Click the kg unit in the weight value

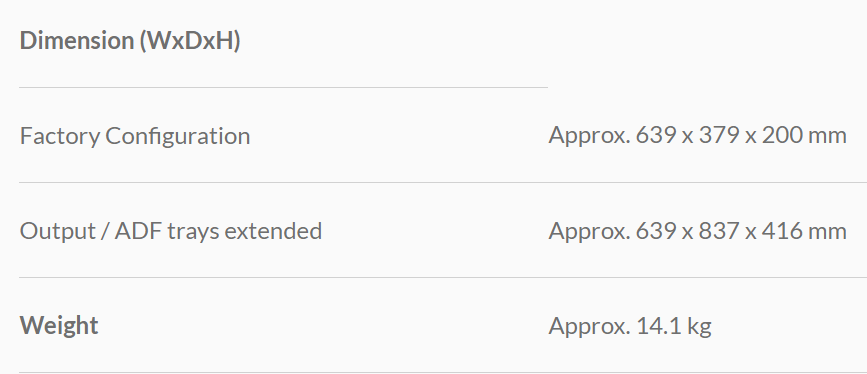[x=699, y=326]
